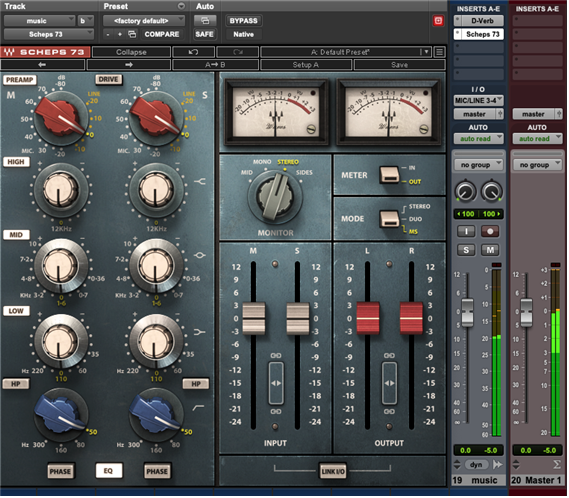Screen dimensions: 569x498
Task: Click the M input fader handle
Action: pos(253,319)
